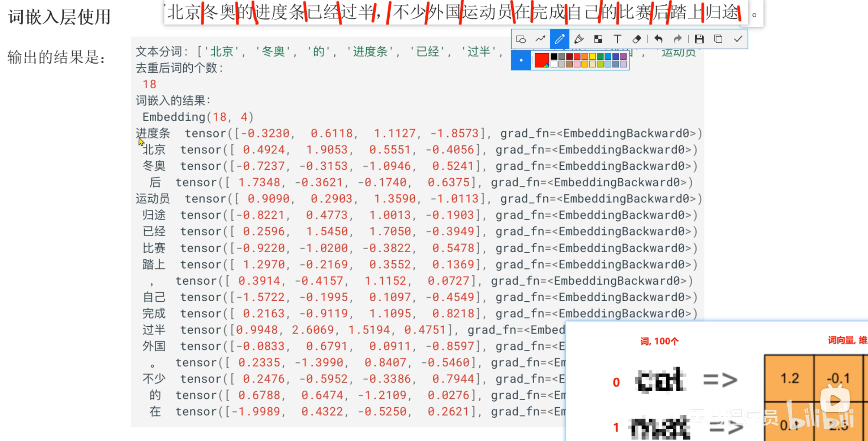The image size is (868, 441).
Task: Select the arrow line tool
Action: (x=540, y=39)
